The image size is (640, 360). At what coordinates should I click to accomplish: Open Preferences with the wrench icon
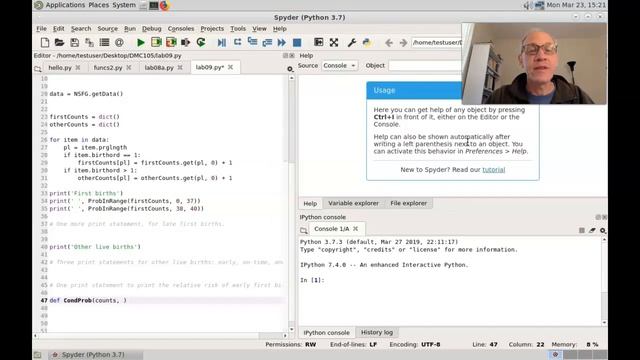(351, 42)
